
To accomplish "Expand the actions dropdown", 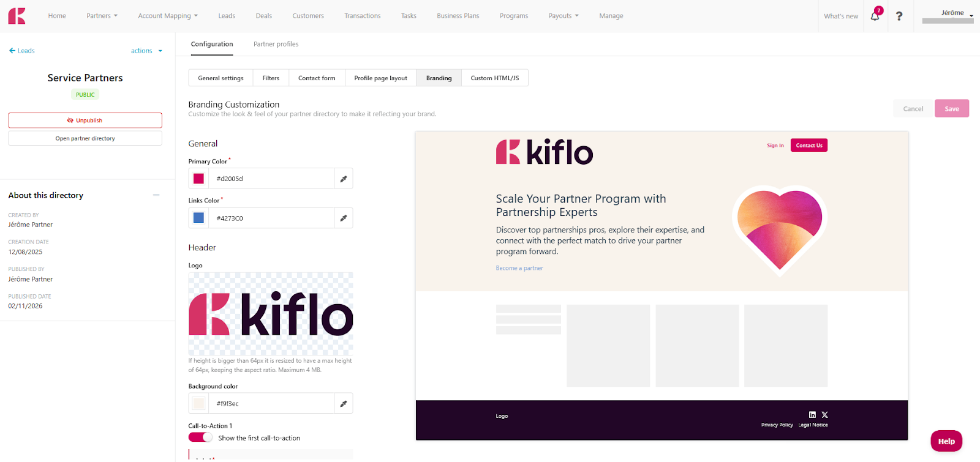I will tap(147, 51).
